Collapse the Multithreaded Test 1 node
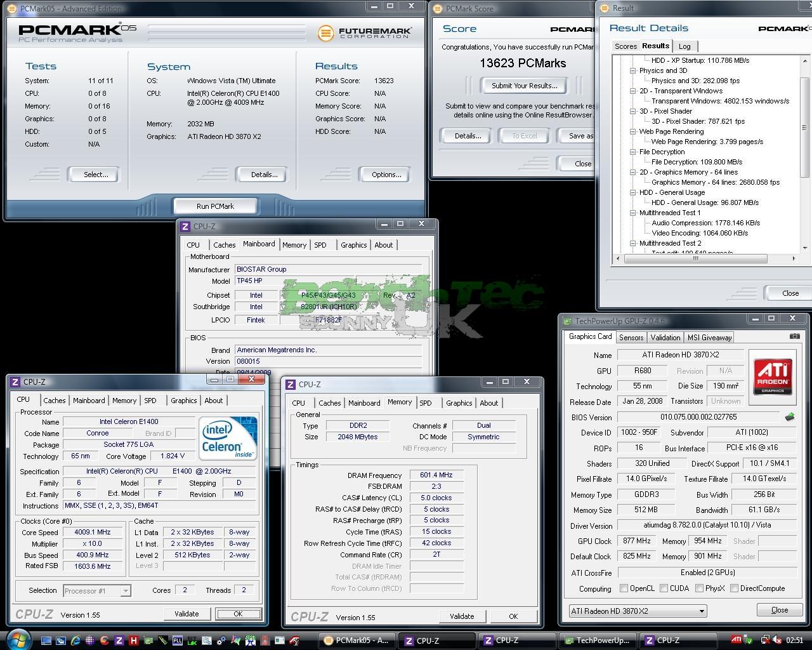Screen dimensions: 812x650 coord(633,213)
